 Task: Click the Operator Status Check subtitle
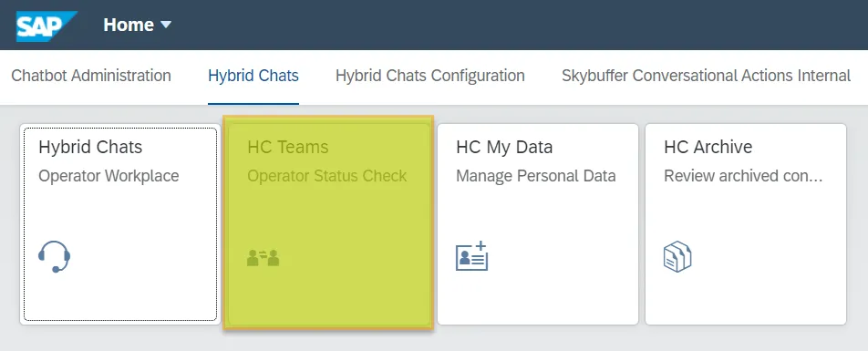click(326, 176)
